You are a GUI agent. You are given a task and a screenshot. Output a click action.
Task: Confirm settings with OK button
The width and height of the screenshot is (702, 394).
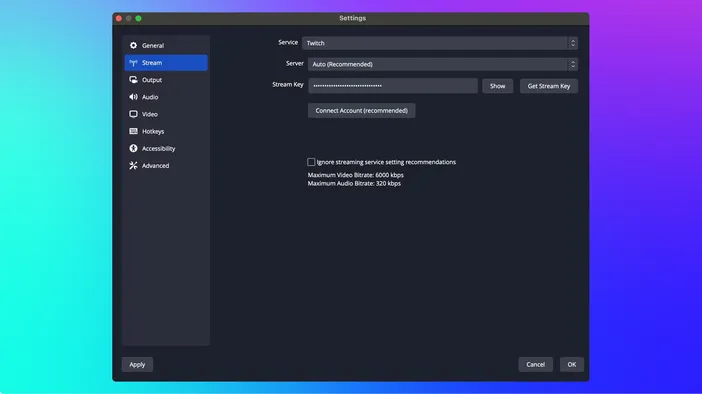[572, 364]
